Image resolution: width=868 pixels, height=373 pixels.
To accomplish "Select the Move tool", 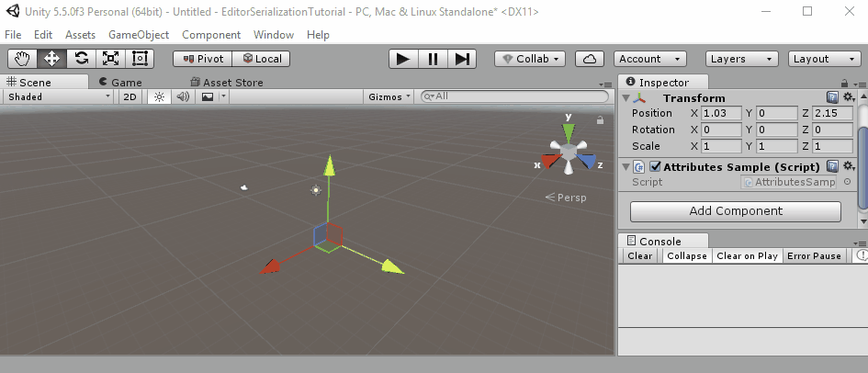I will point(52,59).
